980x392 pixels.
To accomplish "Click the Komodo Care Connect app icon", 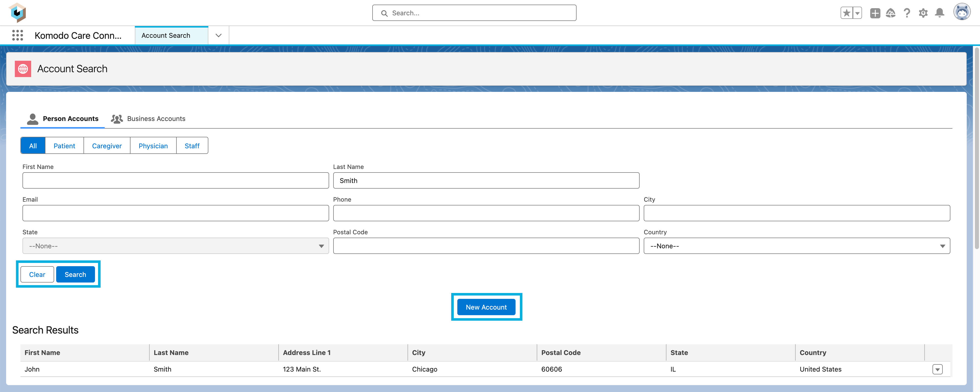I will pyautogui.click(x=18, y=13).
